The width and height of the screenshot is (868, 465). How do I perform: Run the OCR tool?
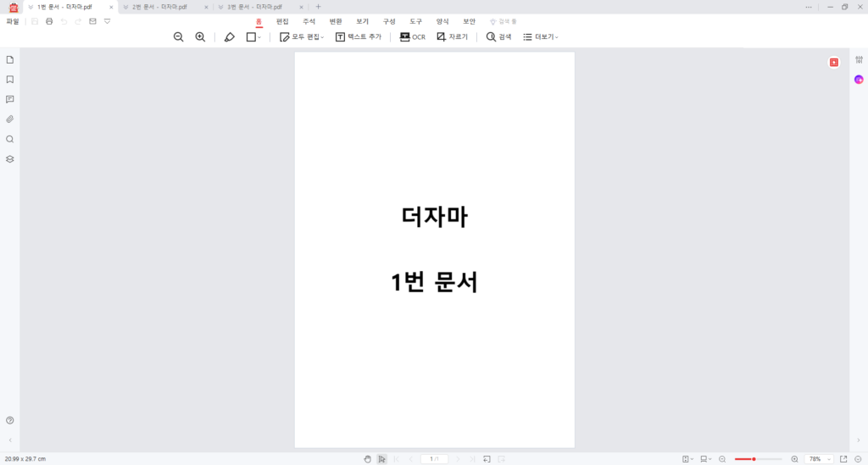click(x=413, y=37)
